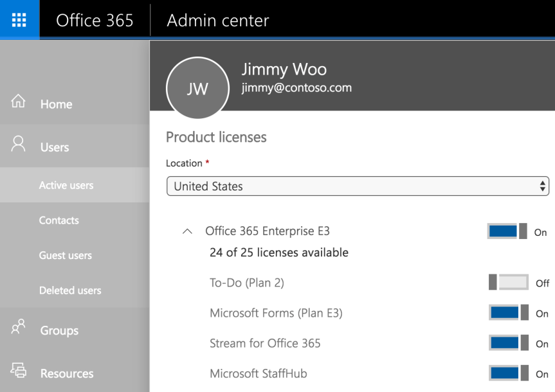This screenshot has height=392, width=555.
Task: Switch off Microsoft StaffHub toggle
Action: (507, 373)
